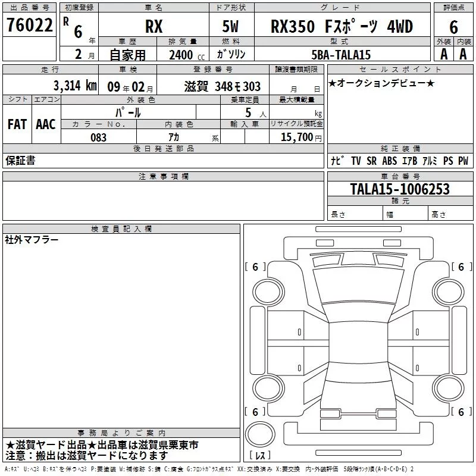The height and width of the screenshot is (476, 476).
Task: Select color number 083
Action: pos(98,137)
